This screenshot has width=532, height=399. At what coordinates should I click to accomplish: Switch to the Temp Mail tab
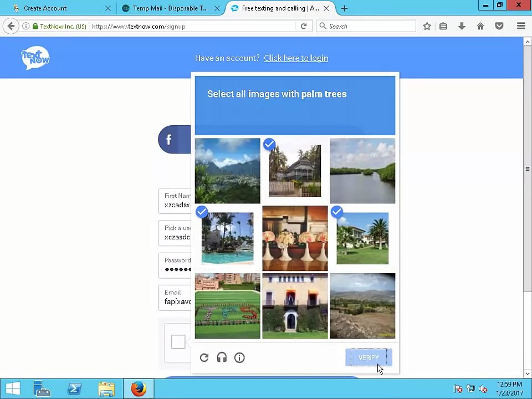click(170, 8)
